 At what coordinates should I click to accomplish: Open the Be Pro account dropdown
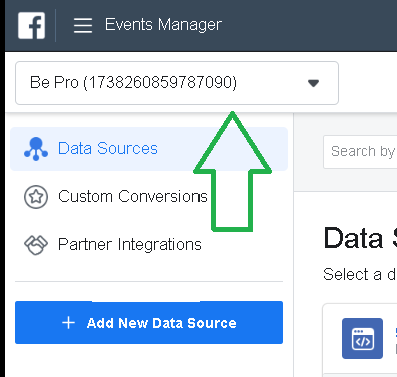[177, 83]
